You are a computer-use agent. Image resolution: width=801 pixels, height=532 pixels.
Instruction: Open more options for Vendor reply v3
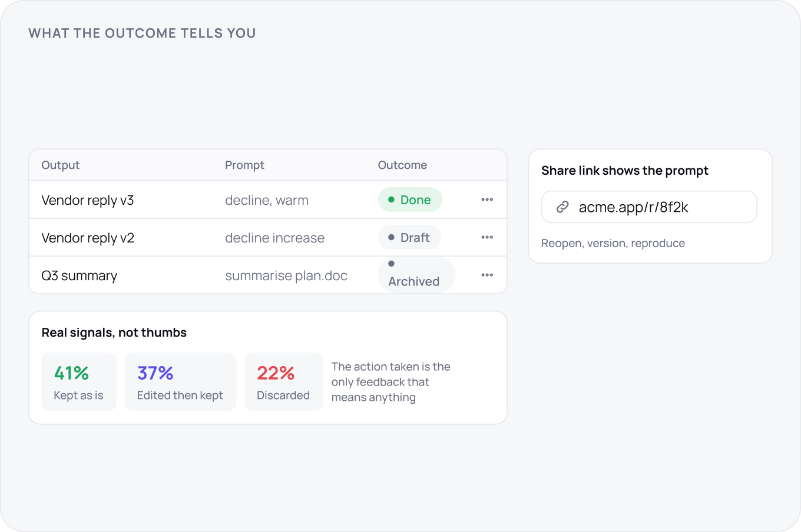pyautogui.click(x=487, y=199)
